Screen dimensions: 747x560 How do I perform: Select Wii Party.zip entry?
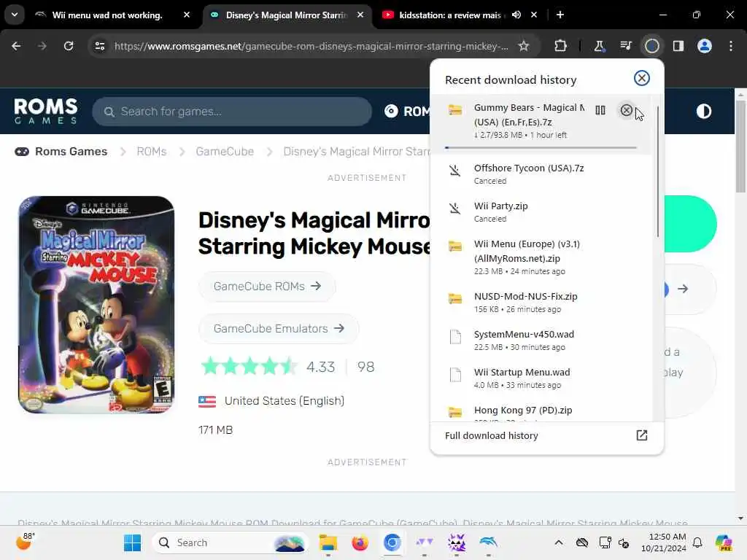541,212
